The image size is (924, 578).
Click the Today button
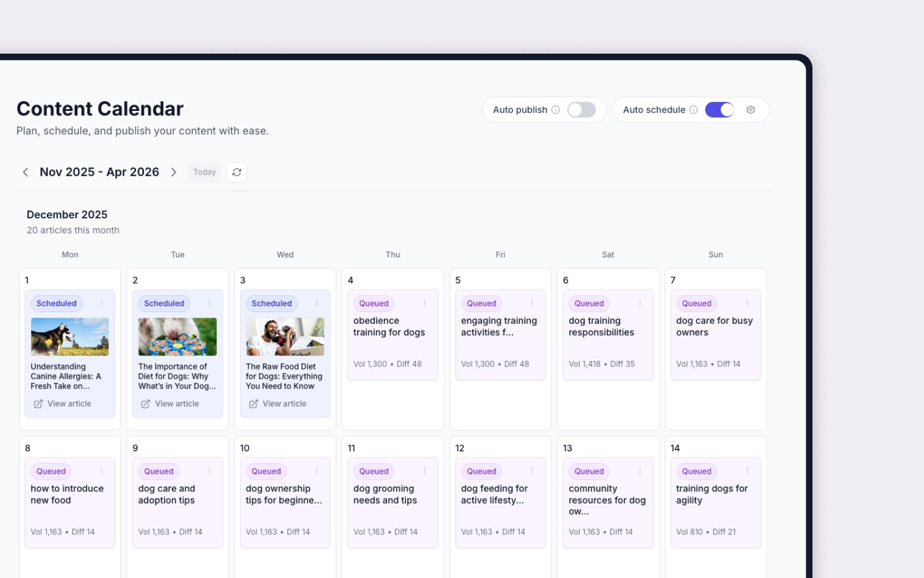click(204, 172)
